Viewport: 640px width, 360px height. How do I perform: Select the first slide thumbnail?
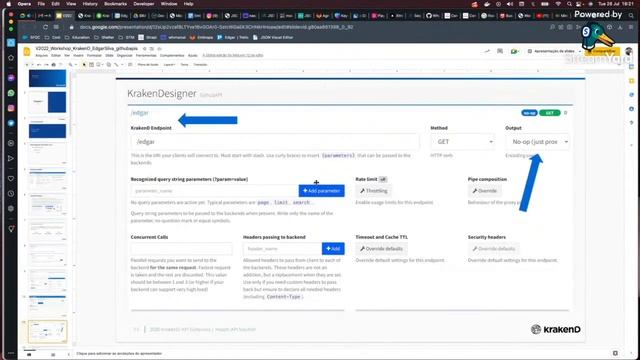coord(47,78)
